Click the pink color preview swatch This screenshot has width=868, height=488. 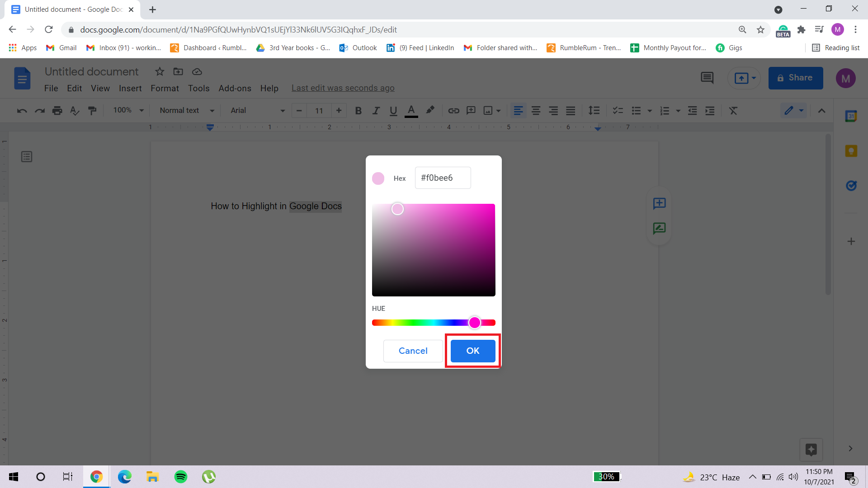[378, 178]
